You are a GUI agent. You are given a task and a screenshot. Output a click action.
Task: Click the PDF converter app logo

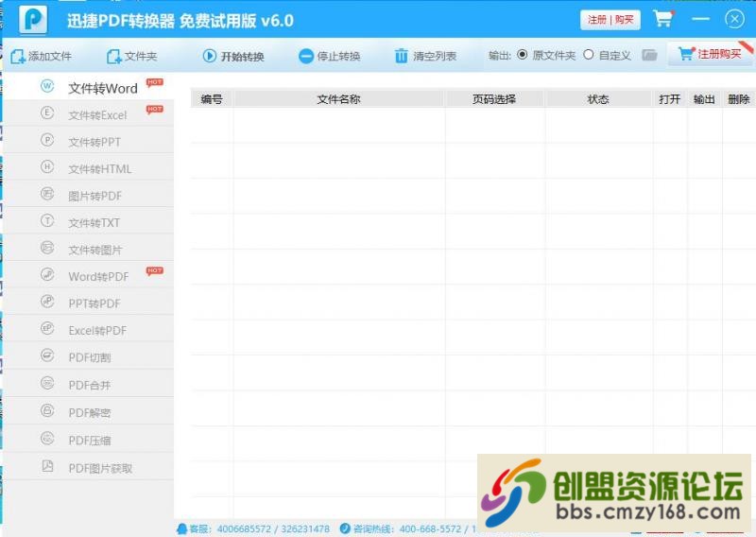point(33,19)
